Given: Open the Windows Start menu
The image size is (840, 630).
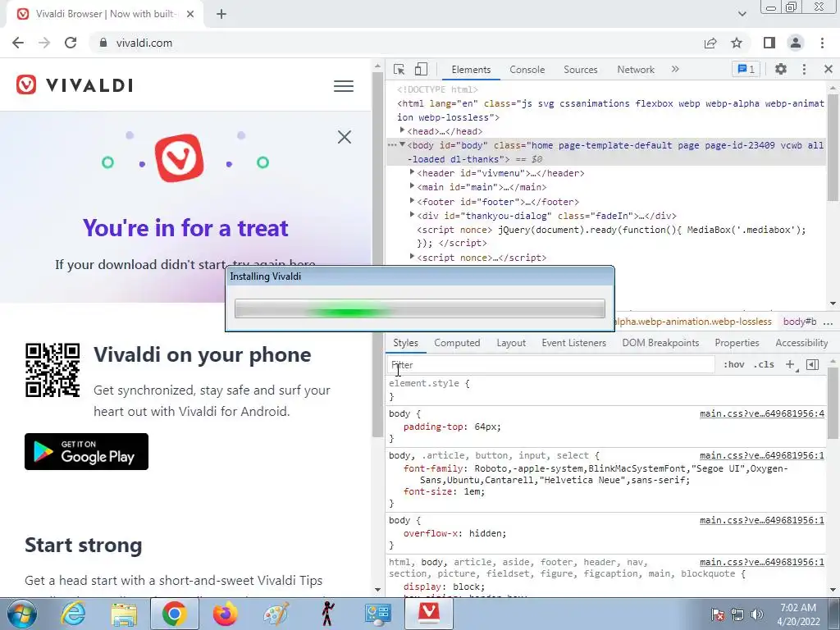Looking at the screenshot, I should (22, 614).
